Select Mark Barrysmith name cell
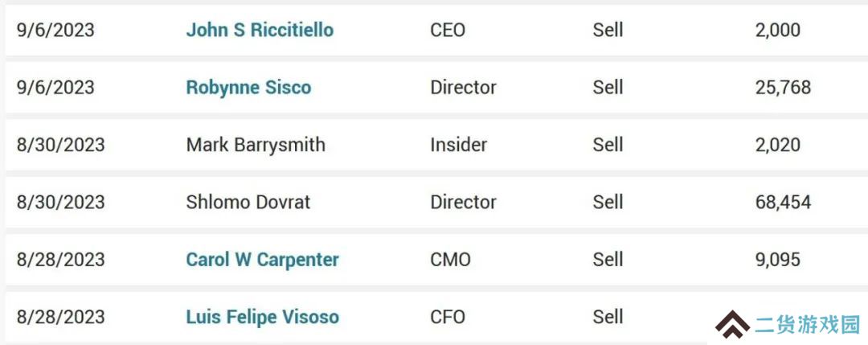This screenshot has width=868, height=345. coord(256,145)
